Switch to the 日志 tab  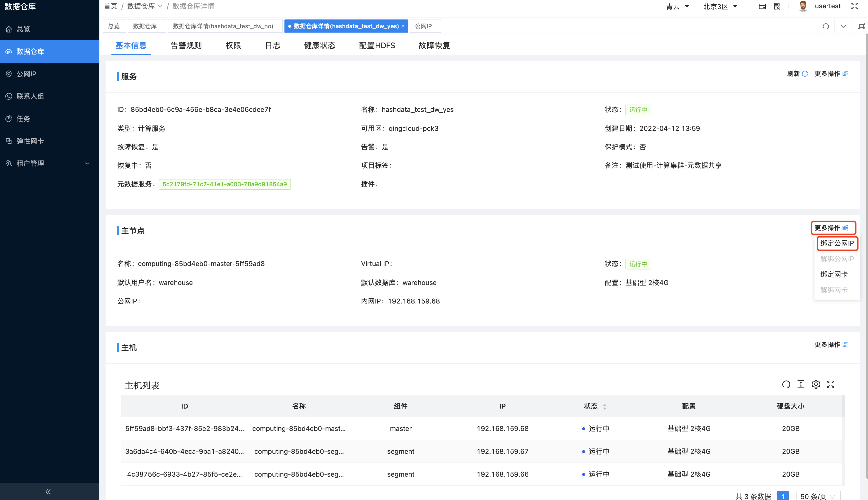click(272, 45)
